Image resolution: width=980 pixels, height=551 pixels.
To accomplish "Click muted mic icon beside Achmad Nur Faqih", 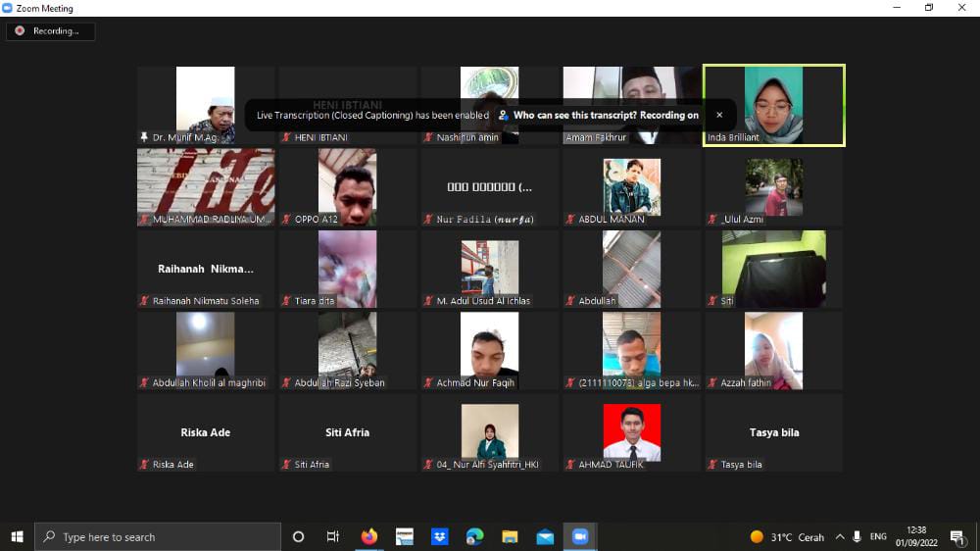I will click(429, 382).
